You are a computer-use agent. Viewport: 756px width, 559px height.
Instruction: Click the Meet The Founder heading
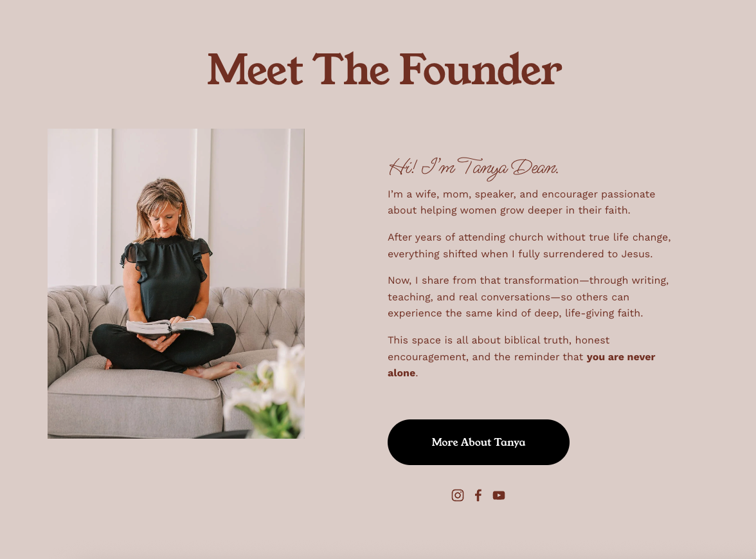point(384,69)
